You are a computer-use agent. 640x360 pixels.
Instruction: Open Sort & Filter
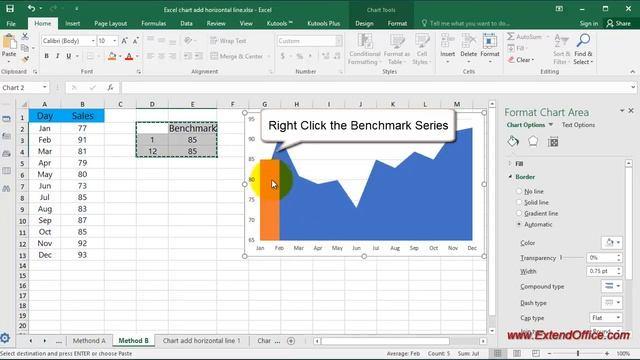tap(561, 49)
